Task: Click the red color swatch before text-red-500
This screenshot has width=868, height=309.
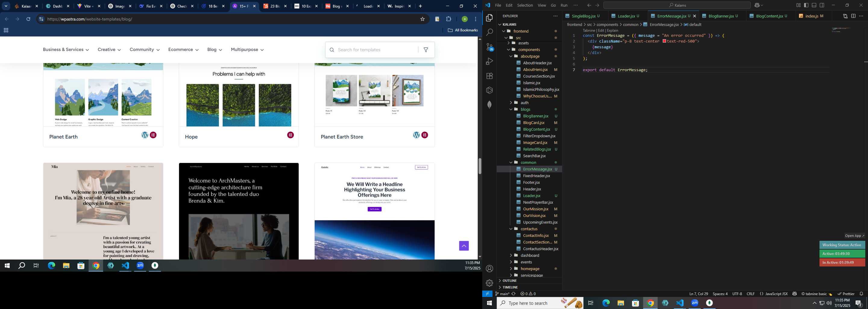Action: pyautogui.click(x=664, y=41)
